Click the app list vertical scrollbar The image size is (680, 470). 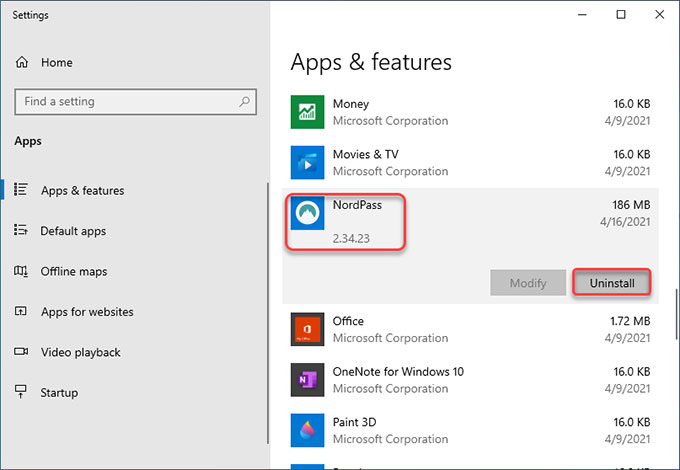coord(676,314)
